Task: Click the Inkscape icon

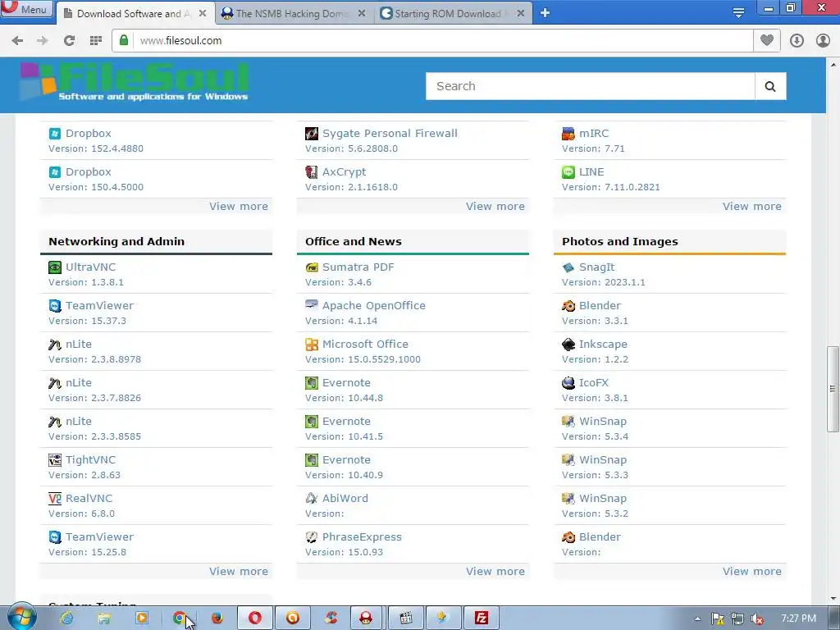Action: [x=568, y=345]
